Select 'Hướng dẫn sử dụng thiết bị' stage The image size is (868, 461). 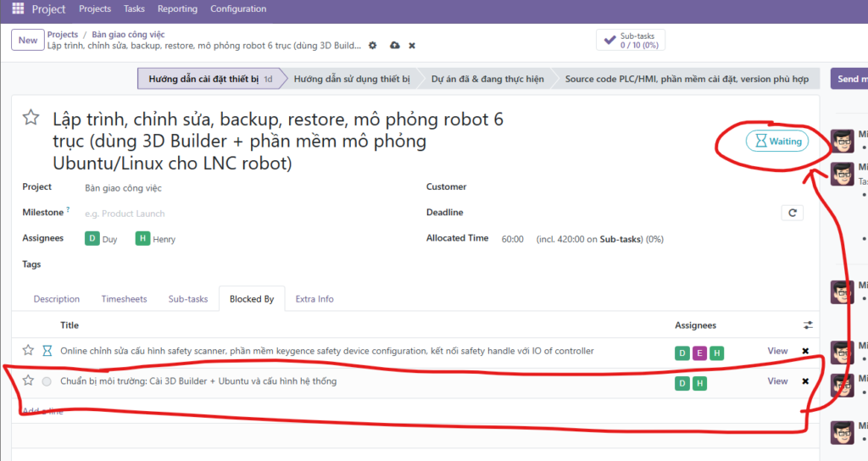pyautogui.click(x=352, y=79)
